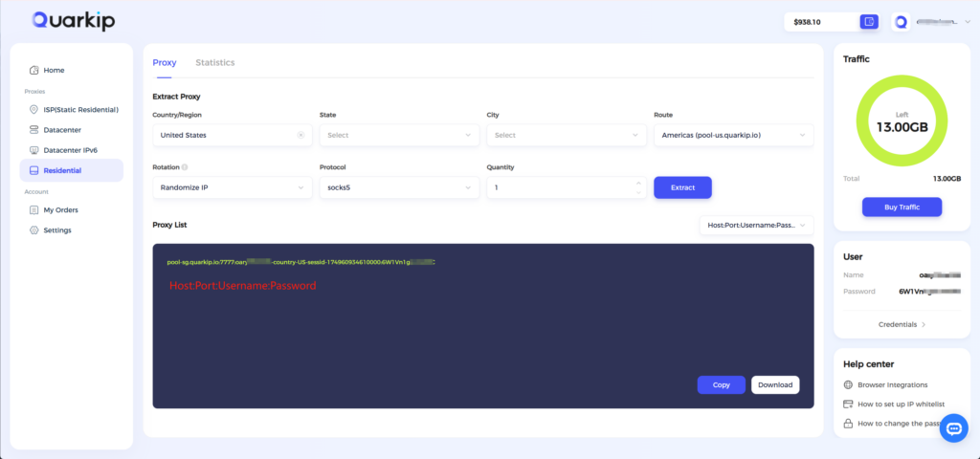This screenshot has width=980, height=459.
Task: Click the extracted proxy line text
Action: point(301,262)
